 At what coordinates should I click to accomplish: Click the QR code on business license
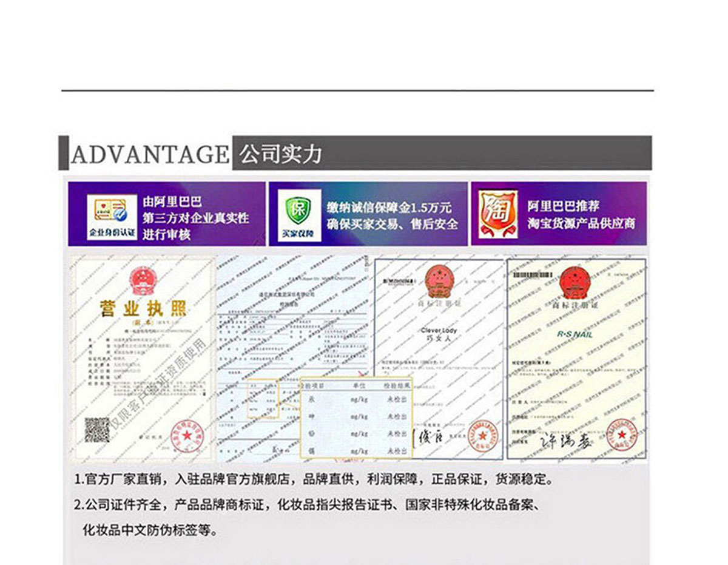[97, 429]
